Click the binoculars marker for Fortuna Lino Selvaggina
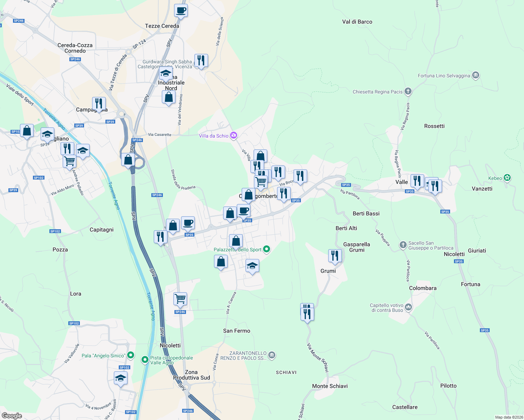 tap(475, 74)
